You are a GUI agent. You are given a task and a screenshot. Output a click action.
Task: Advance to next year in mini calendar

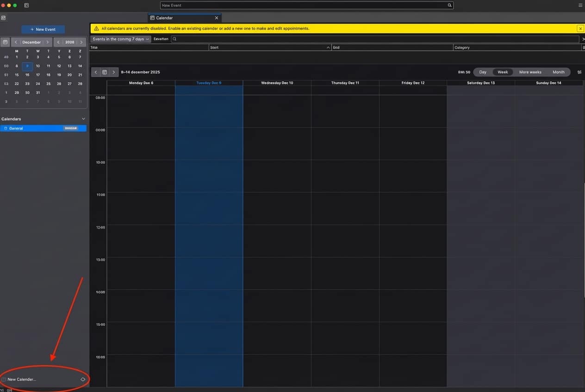(x=81, y=42)
